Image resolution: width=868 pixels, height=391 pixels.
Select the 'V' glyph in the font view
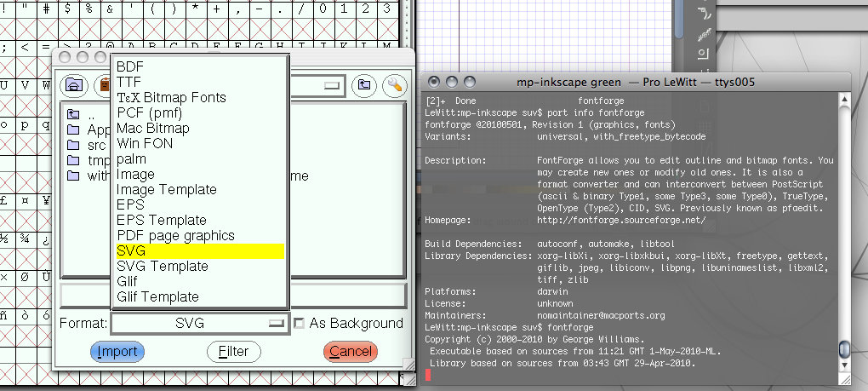click(26, 86)
